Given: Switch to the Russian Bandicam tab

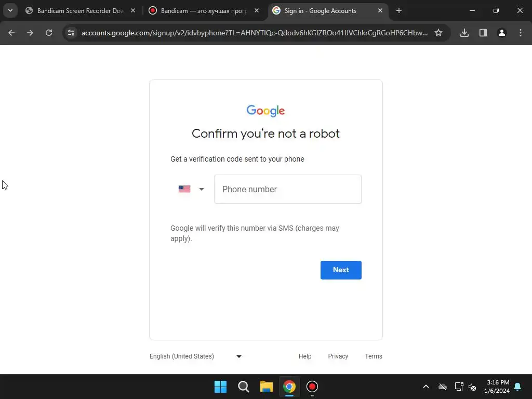Looking at the screenshot, I should click(x=204, y=11).
